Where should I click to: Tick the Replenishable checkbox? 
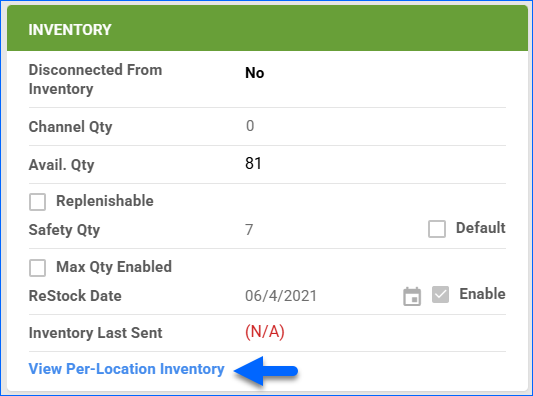click(37, 202)
